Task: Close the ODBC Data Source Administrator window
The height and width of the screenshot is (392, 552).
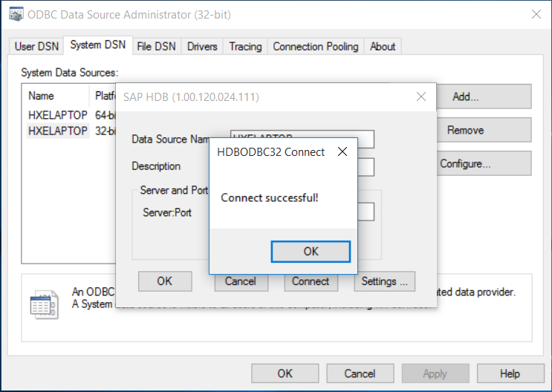Action: point(536,14)
